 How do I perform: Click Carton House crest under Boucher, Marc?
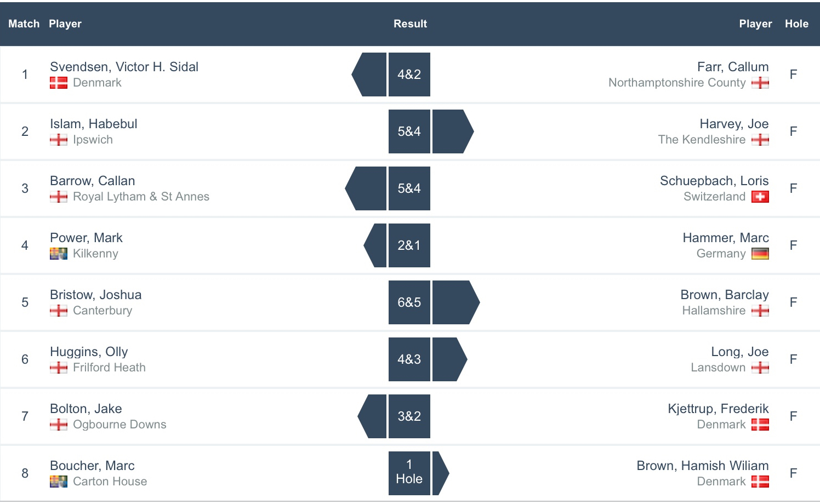58,482
